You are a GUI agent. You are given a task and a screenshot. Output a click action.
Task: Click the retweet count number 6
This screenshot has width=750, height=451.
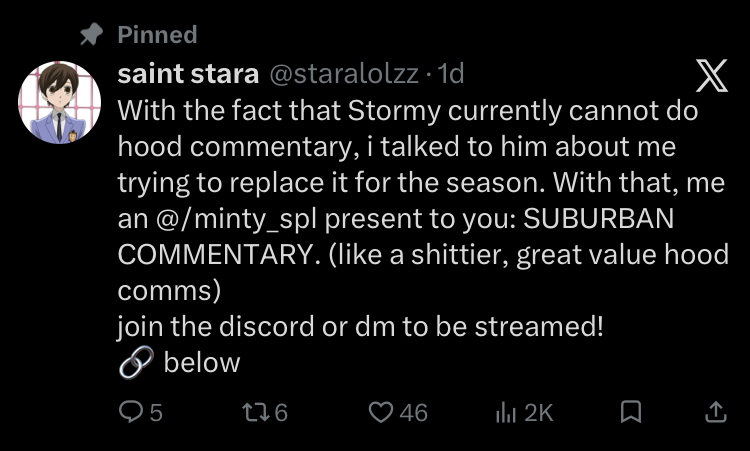click(x=280, y=412)
